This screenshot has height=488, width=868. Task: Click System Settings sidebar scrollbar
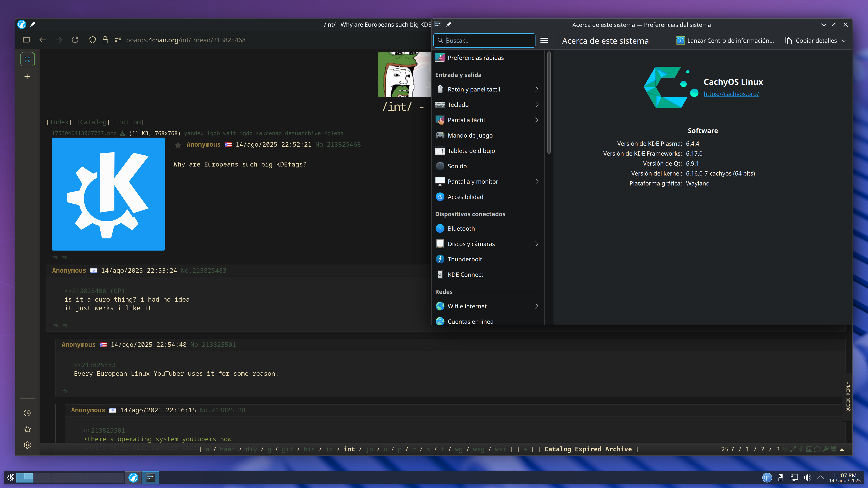point(549,103)
